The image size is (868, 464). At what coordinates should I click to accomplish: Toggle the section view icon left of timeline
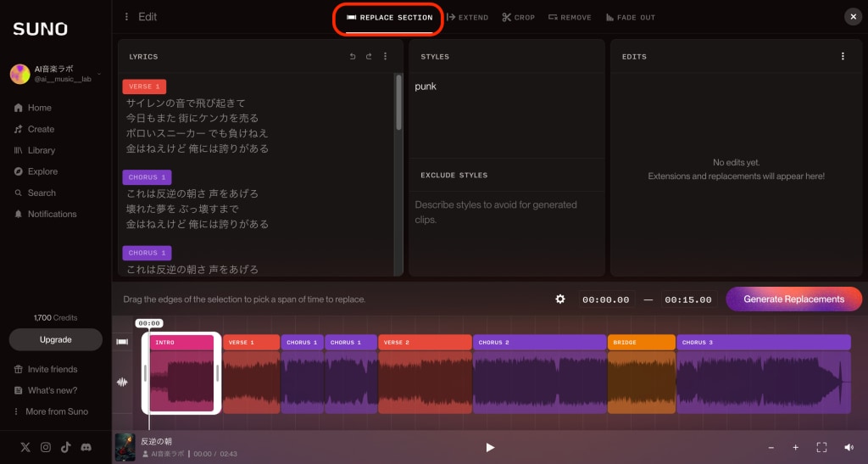tap(122, 342)
